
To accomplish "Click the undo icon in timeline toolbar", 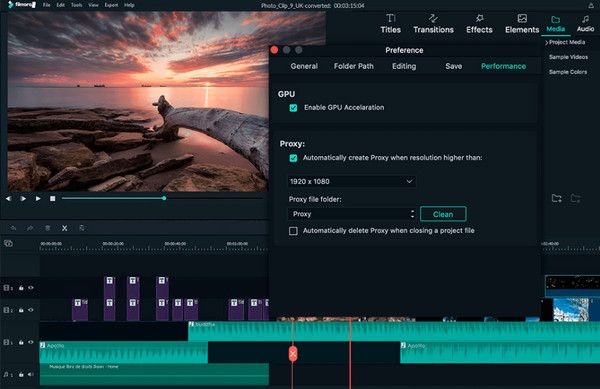I will tap(13, 228).
